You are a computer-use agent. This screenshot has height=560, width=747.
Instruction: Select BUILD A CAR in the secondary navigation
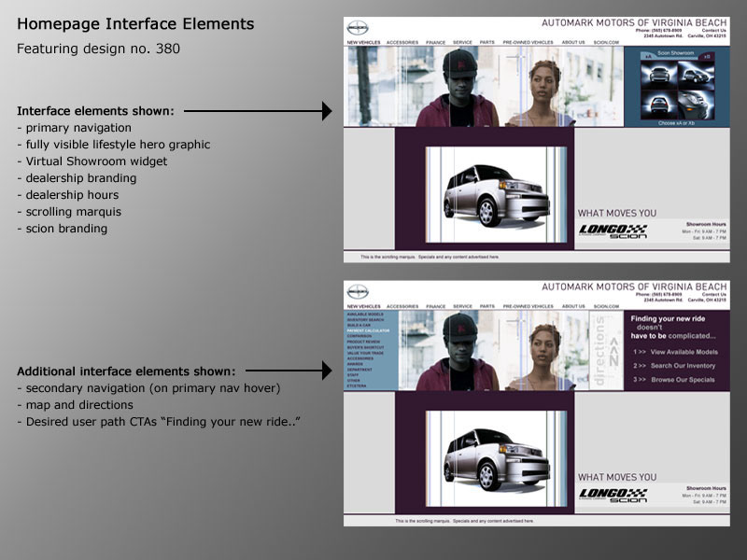359,325
